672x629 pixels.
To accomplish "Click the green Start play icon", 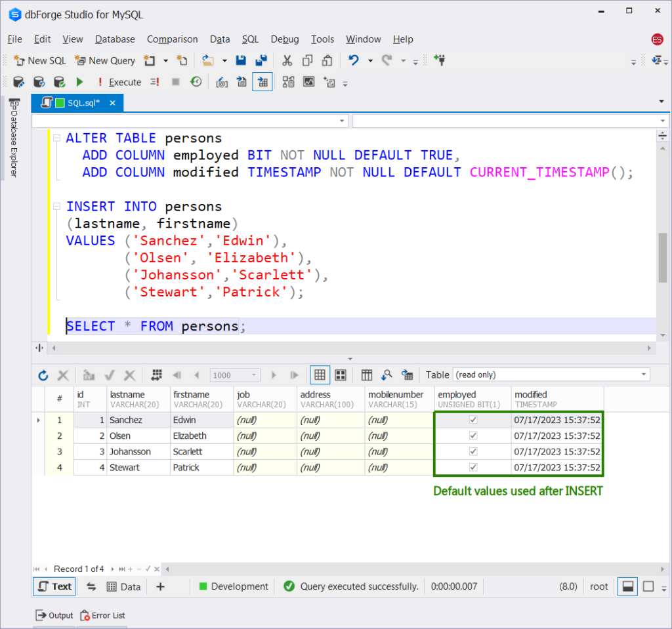I will 79,82.
